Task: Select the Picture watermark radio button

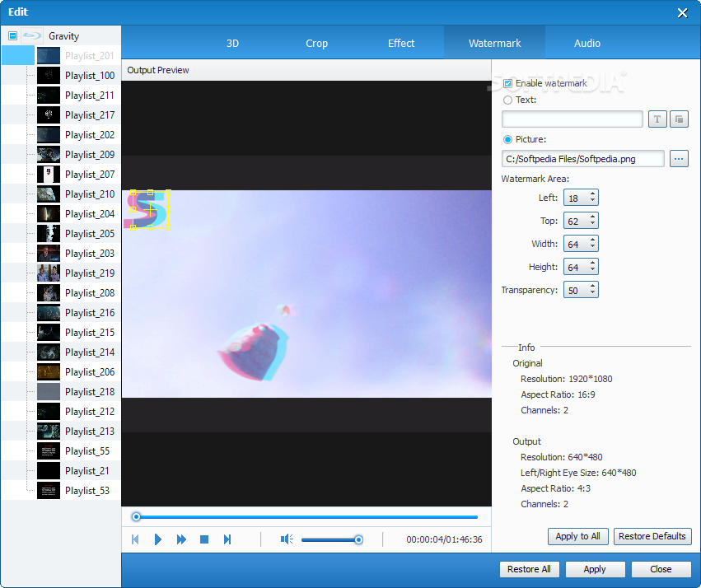Action: click(x=508, y=139)
